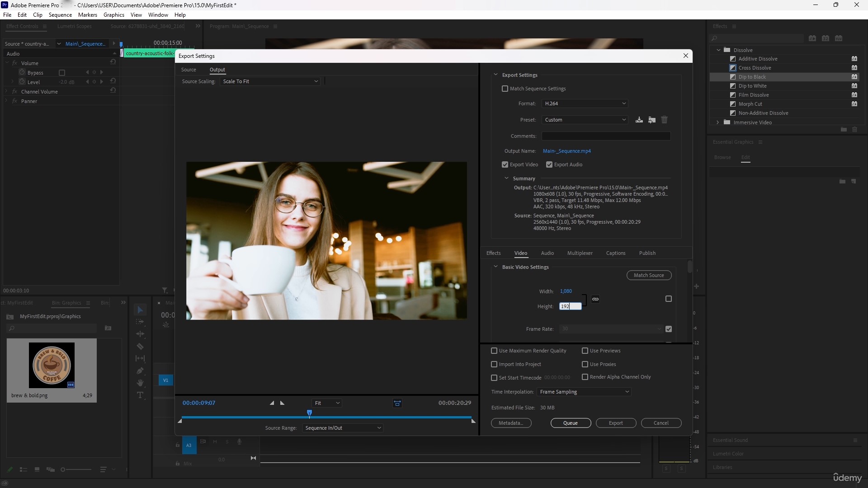Toggle the width-height aspect ratio link icon
This screenshot has height=488, width=868.
[x=595, y=299]
